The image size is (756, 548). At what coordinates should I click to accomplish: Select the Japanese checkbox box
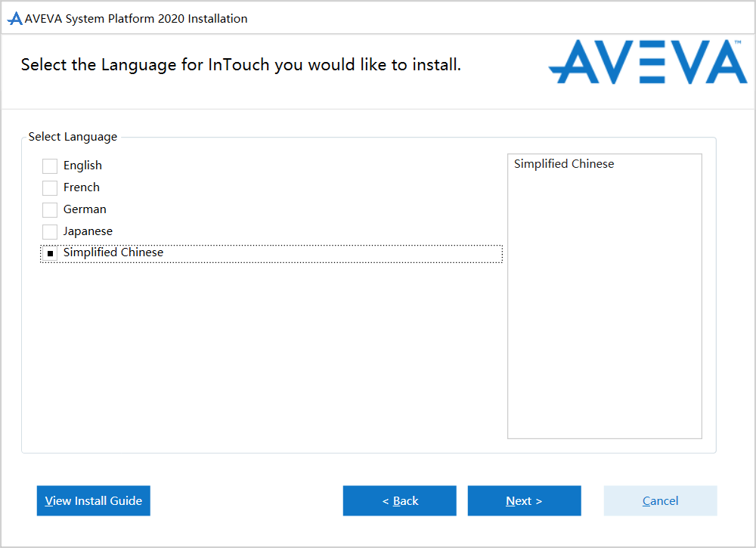50,232
